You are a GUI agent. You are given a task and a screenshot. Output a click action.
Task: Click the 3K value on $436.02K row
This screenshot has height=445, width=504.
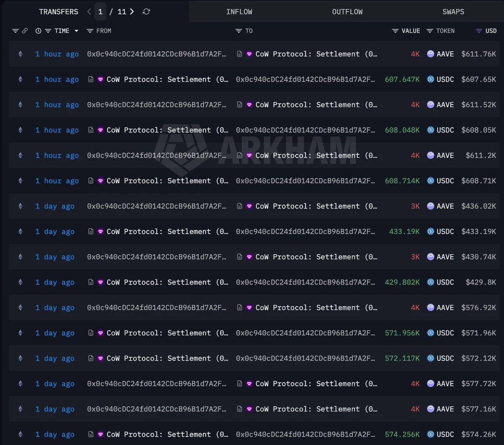[415, 206]
